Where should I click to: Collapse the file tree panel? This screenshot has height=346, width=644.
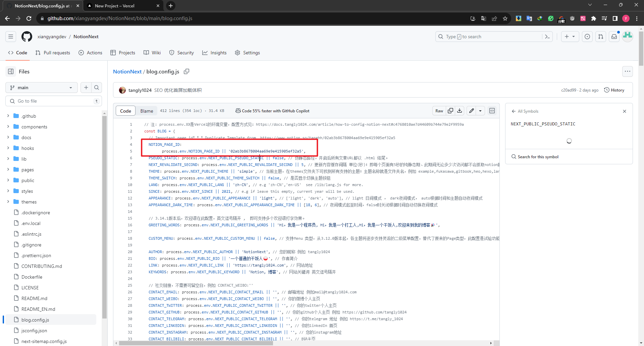(x=11, y=71)
